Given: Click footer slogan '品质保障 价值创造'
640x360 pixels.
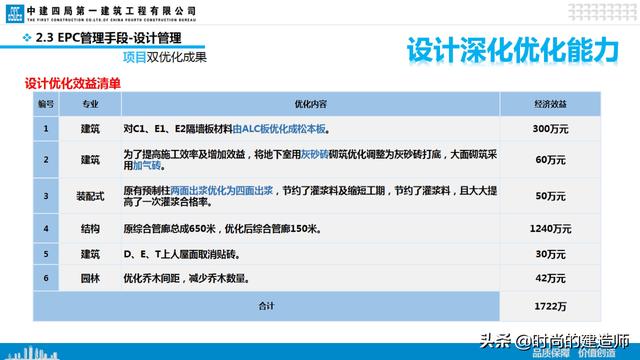Looking at the screenshot, I should point(574,353).
